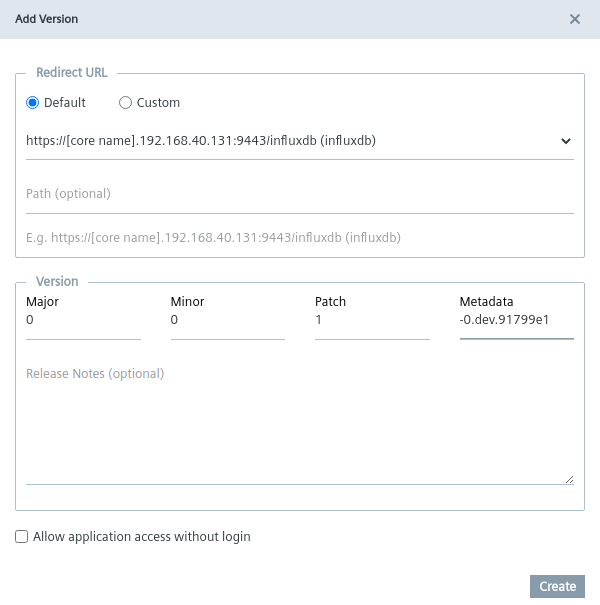Close the Add Version dialog
600x605 pixels.
[575, 19]
